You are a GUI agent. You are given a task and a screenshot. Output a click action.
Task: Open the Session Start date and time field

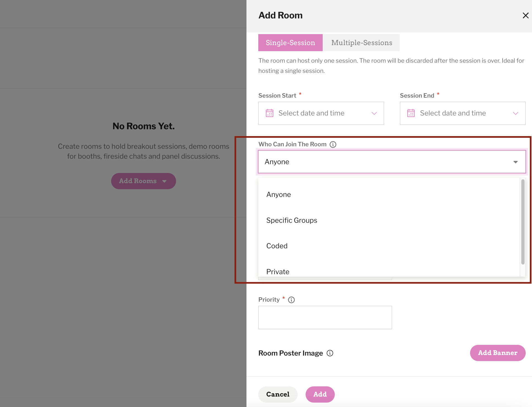(321, 113)
